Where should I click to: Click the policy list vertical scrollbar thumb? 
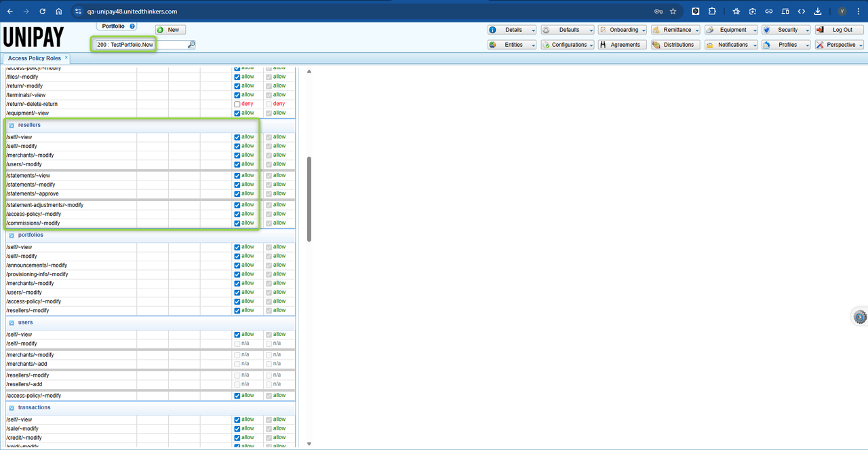point(309,198)
